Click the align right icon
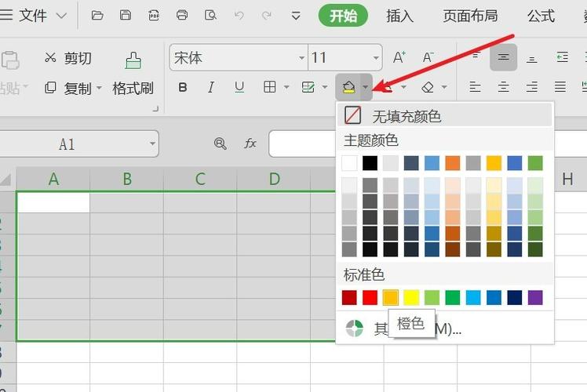Viewport: 587px width, 392px height. [x=531, y=87]
